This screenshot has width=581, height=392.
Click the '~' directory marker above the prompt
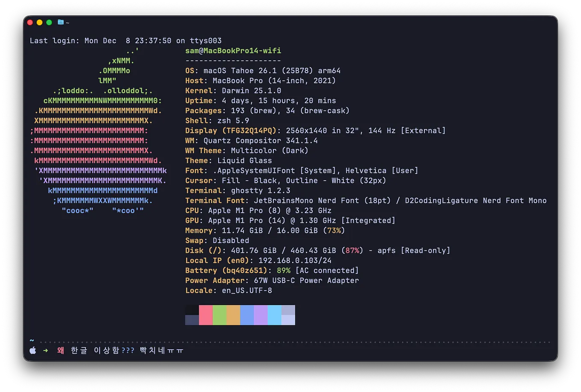click(x=32, y=341)
